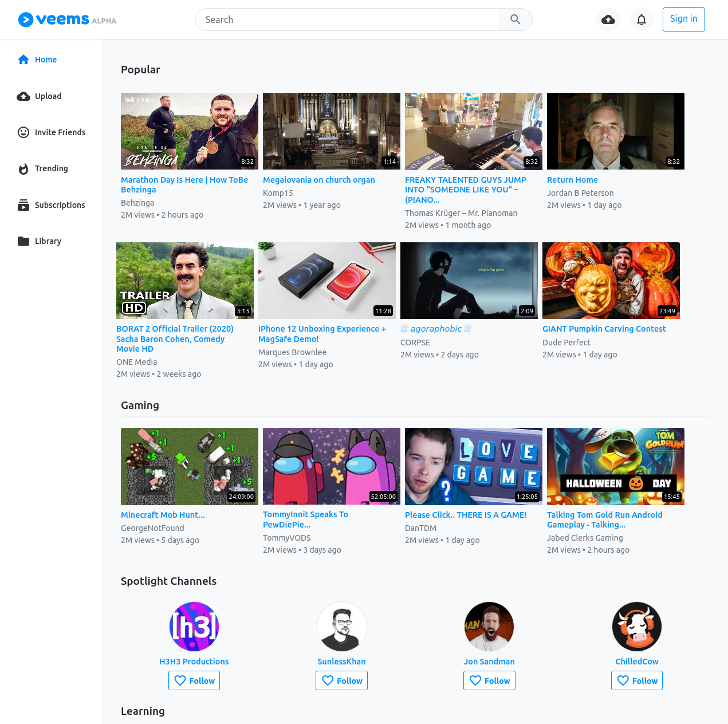Click 'Dude Perfect' channel text
This screenshot has width=728, height=724.
(566, 343)
